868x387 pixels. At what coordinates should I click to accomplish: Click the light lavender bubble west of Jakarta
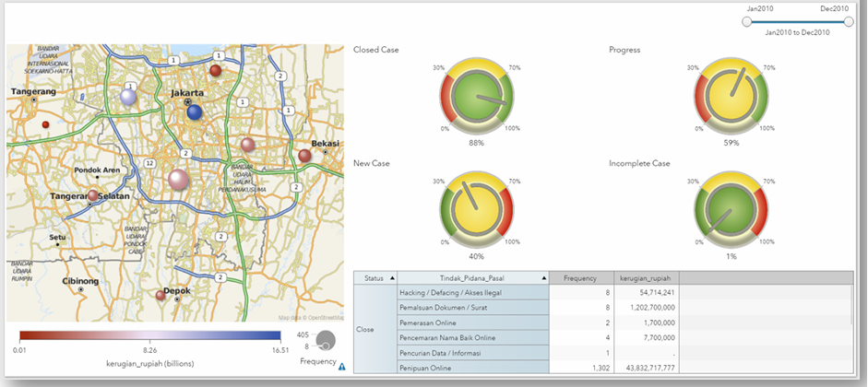tap(128, 98)
